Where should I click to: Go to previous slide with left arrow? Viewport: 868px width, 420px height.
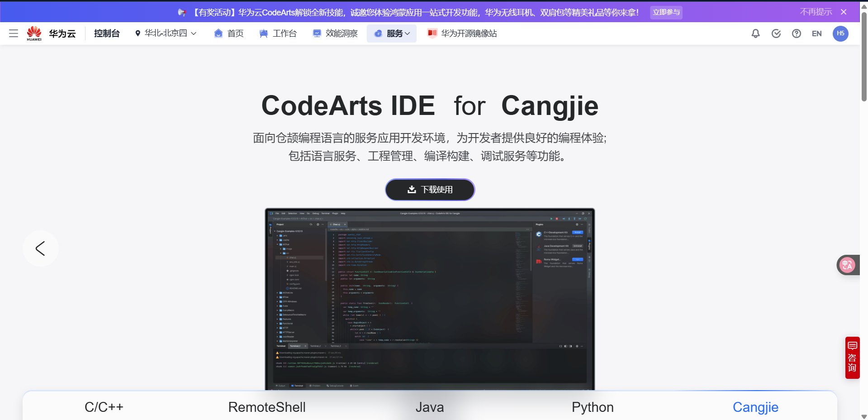pyautogui.click(x=41, y=248)
